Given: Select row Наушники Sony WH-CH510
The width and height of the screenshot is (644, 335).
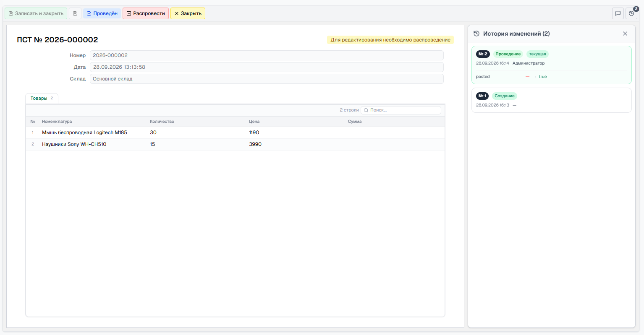Looking at the screenshot, I should pos(235,144).
